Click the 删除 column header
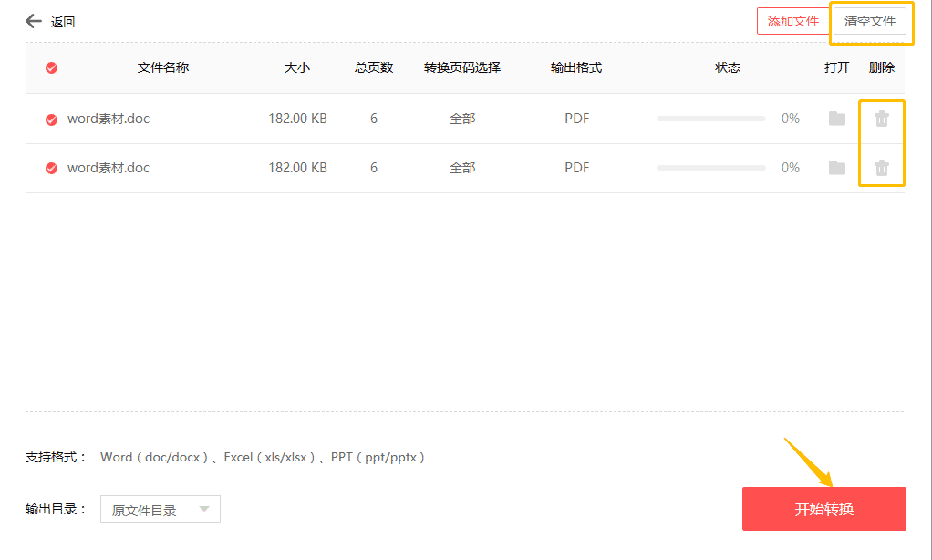Screen dimensions: 932x560 882,67
